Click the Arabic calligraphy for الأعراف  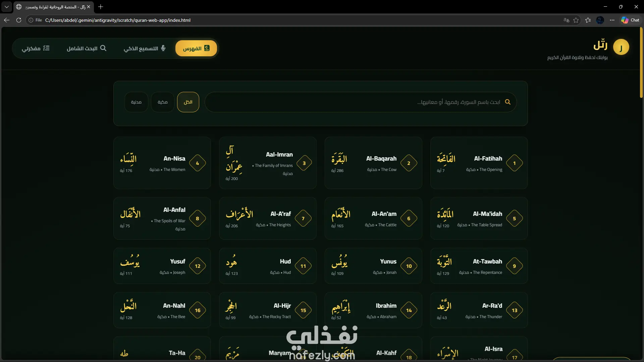click(239, 214)
